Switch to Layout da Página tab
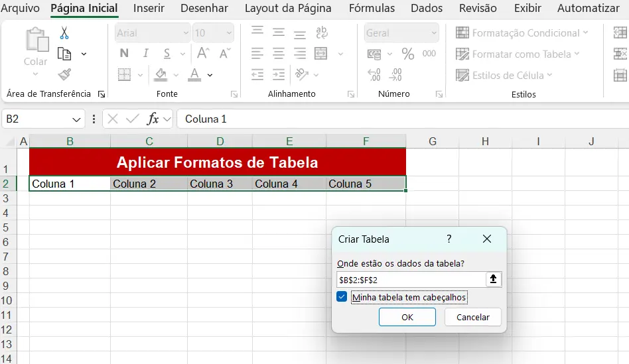This screenshot has width=629, height=364. [288, 8]
